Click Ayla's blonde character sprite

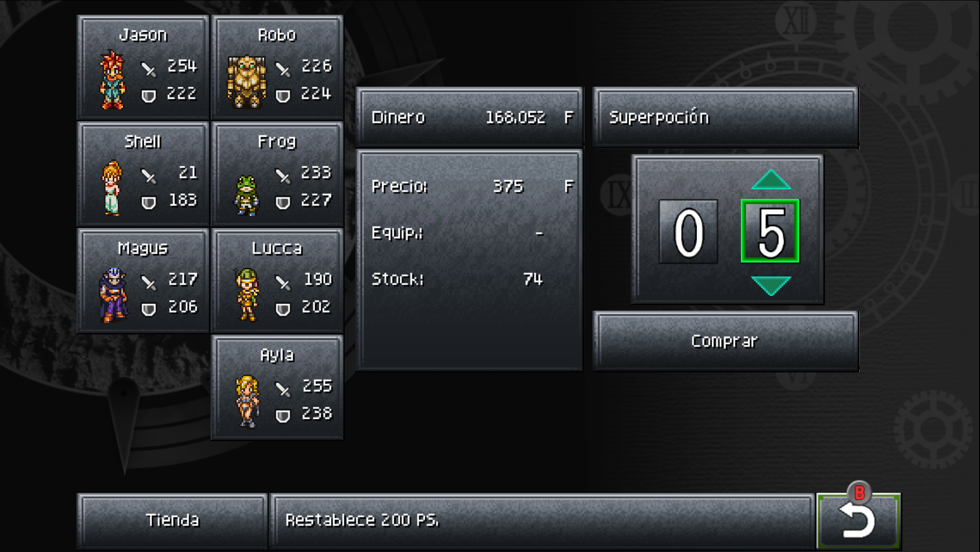point(247,402)
